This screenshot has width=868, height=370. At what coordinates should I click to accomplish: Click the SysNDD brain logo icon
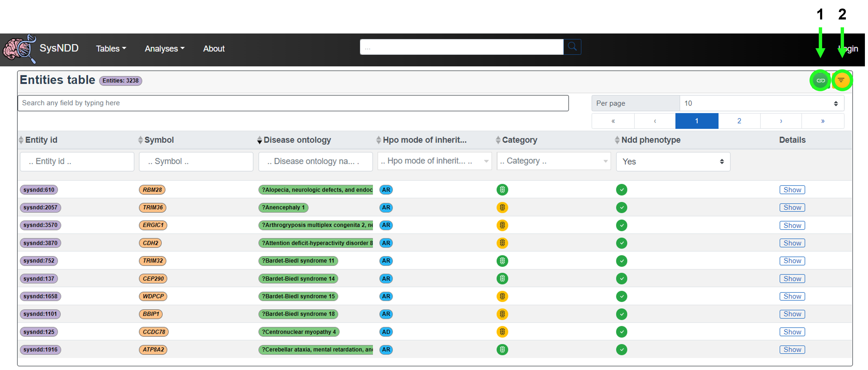[19, 49]
